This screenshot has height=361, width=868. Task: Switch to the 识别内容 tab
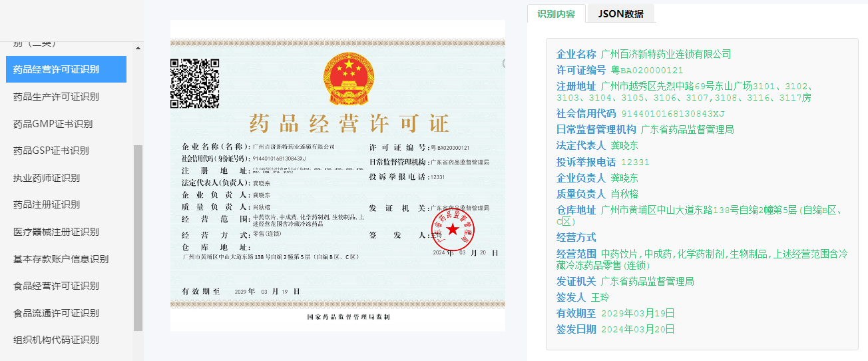[x=556, y=13]
